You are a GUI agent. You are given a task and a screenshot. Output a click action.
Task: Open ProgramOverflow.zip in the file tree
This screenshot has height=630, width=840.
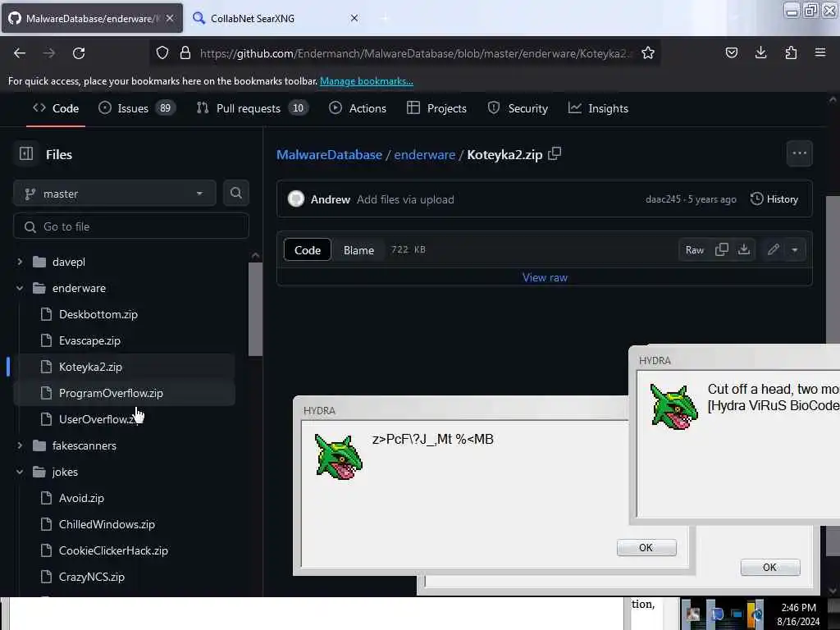pyautogui.click(x=111, y=393)
